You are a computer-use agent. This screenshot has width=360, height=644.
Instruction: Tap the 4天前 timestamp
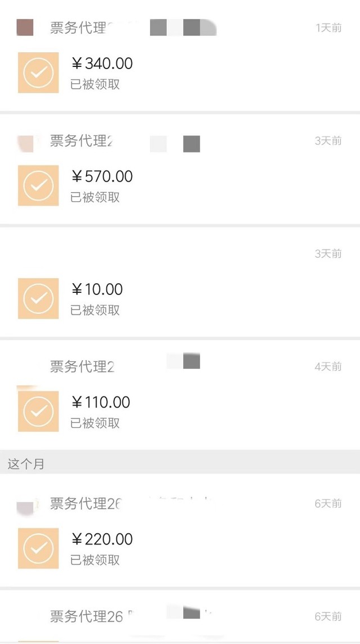(x=328, y=367)
